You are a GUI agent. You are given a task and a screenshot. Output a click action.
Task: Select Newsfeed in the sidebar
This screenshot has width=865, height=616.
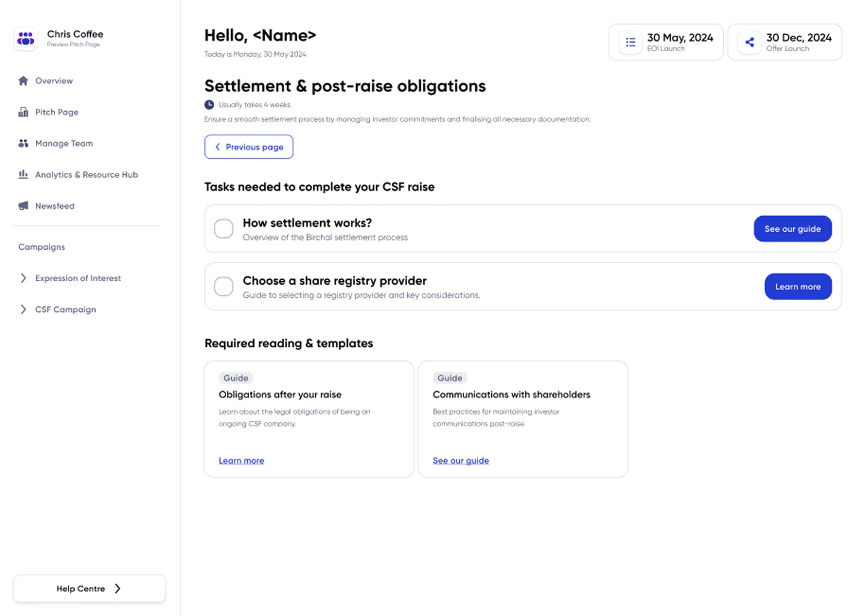coord(55,206)
